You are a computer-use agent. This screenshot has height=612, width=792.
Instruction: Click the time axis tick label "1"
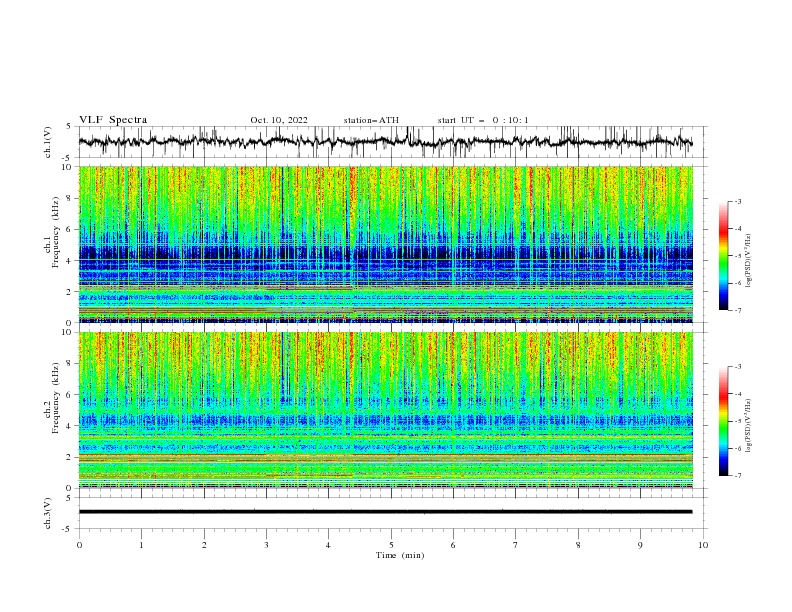[141, 545]
